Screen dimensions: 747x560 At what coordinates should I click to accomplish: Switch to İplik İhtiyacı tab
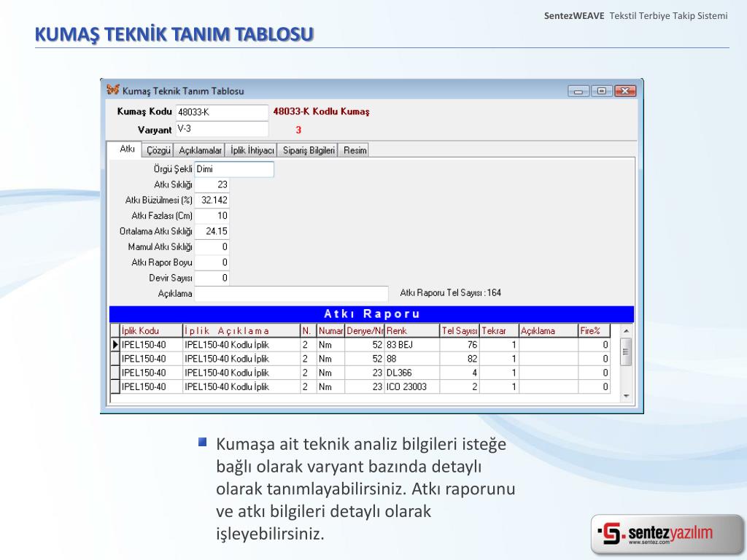(252, 150)
